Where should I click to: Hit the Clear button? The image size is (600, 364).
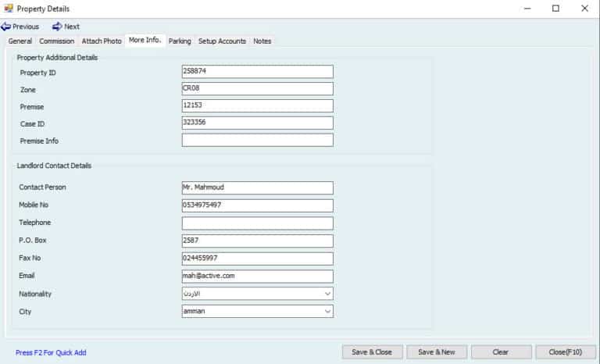coord(501,352)
